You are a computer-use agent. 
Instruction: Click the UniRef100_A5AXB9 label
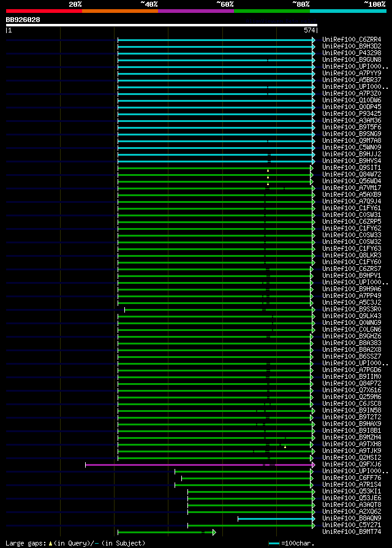[x=352, y=195]
